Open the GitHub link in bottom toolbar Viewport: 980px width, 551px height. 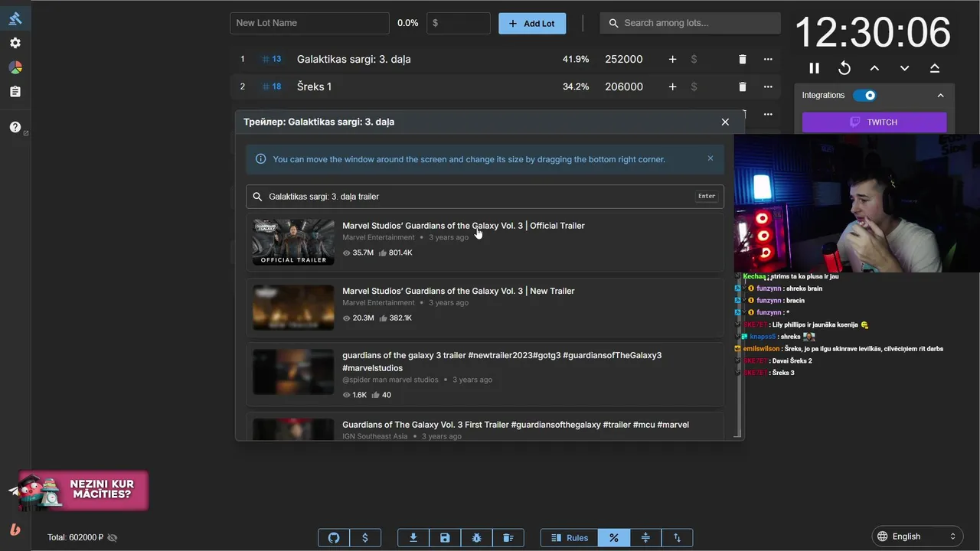(x=334, y=538)
